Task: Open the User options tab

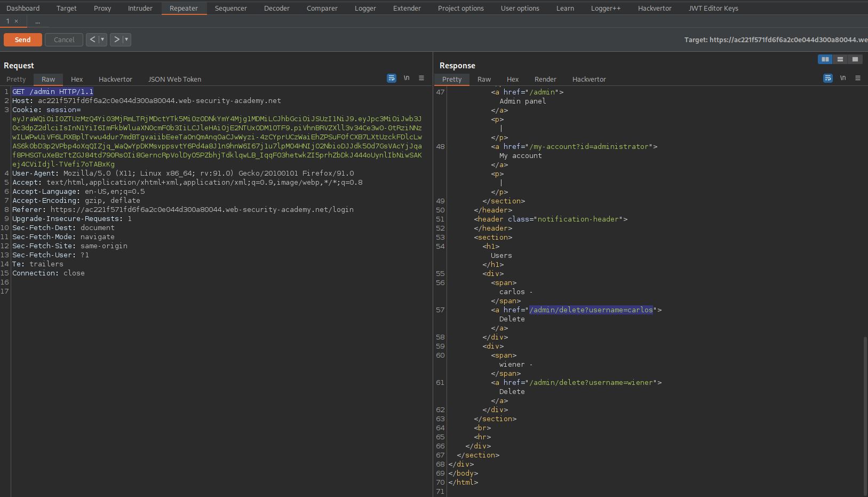Action: point(520,8)
